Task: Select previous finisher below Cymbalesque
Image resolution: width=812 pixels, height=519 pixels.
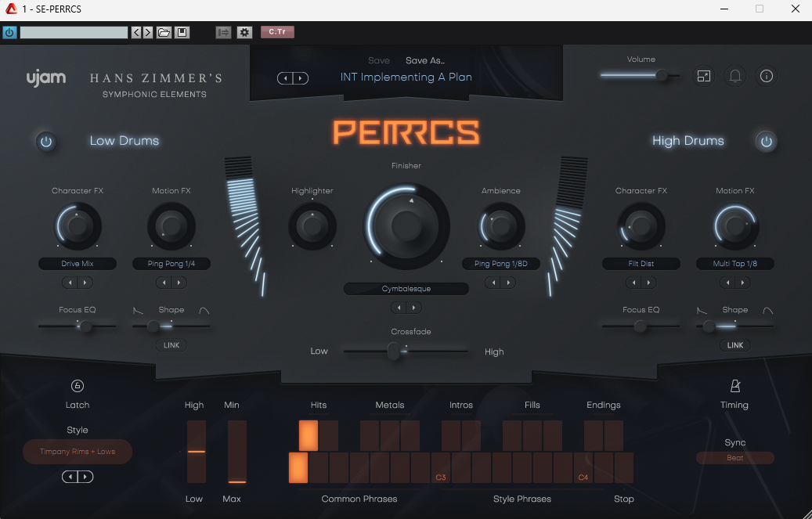Action: click(399, 308)
